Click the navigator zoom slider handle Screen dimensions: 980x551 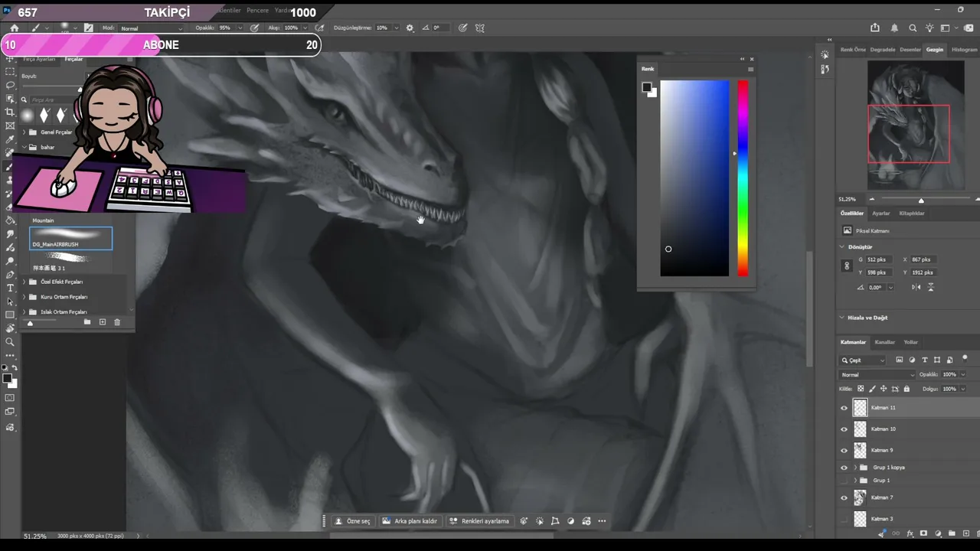point(921,201)
